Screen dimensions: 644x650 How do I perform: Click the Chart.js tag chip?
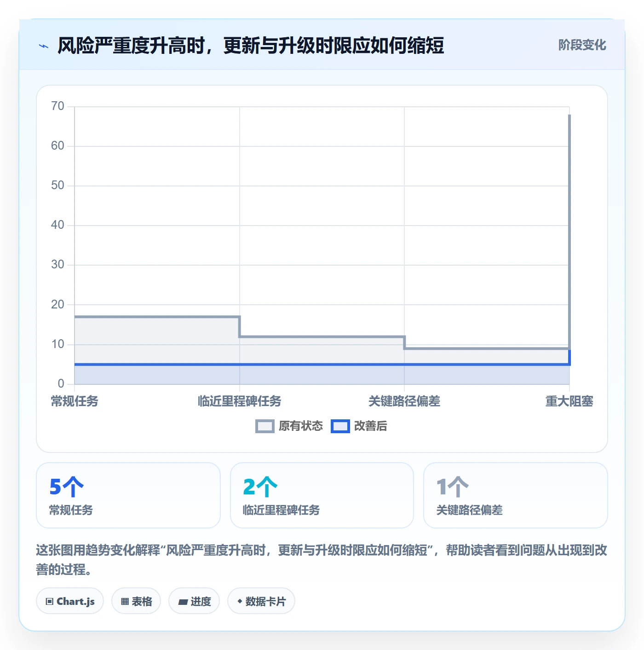tap(70, 601)
